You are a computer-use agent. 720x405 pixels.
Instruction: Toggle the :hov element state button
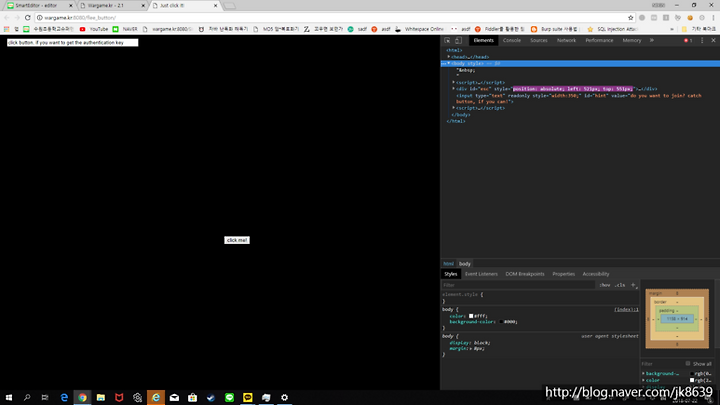605,285
